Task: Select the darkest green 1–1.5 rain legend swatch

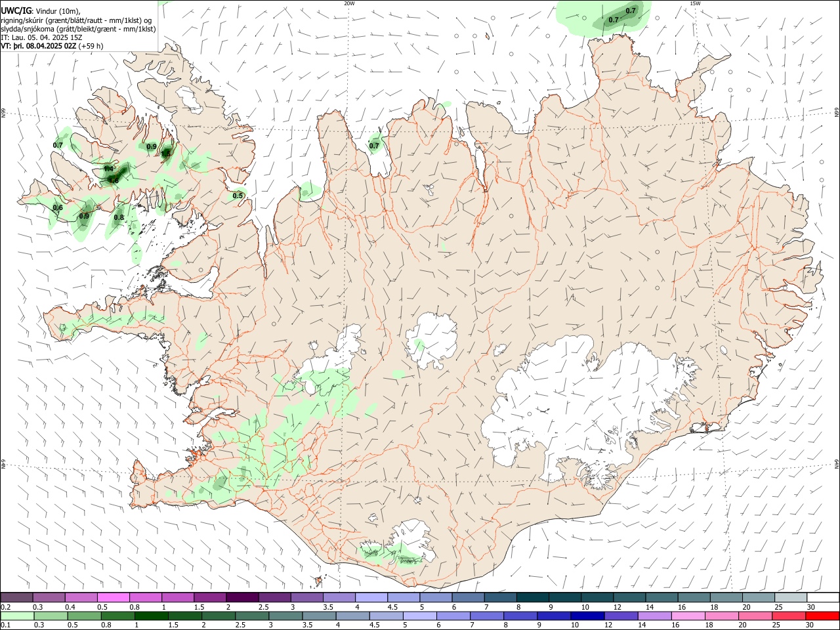Action: coord(152,616)
